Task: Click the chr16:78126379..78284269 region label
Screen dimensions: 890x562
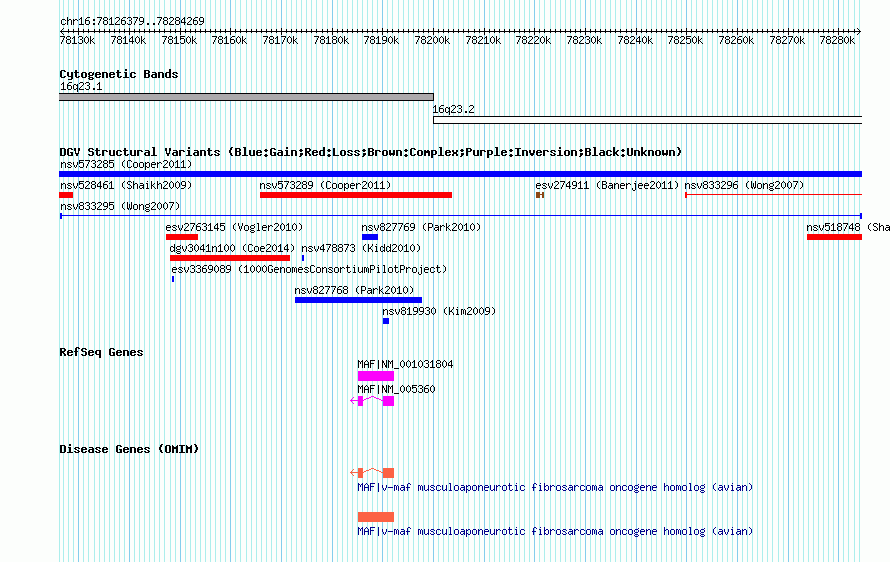Action: (x=132, y=21)
